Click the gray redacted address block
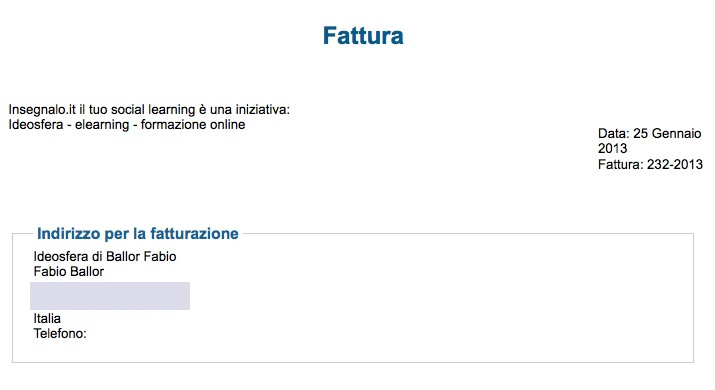This screenshot has width=715, height=390. tap(110, 296)
